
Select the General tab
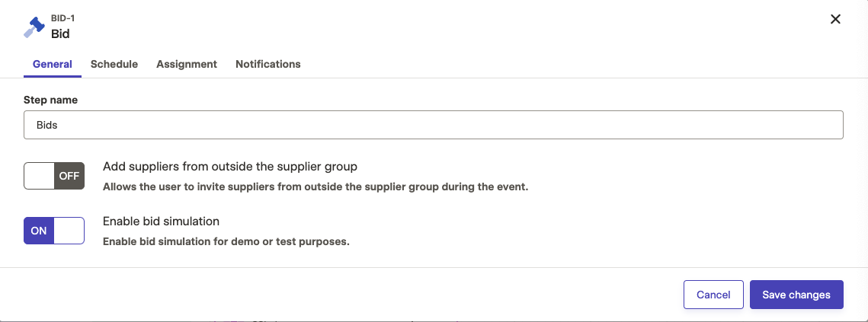pyautogui.click(x=53, y=64)
